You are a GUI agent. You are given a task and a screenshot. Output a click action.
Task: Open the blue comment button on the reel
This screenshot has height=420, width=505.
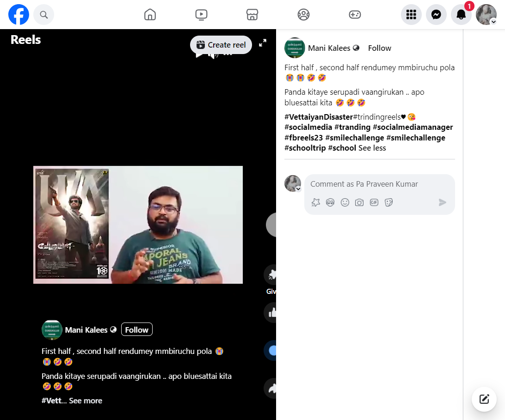tap(271, 351)
